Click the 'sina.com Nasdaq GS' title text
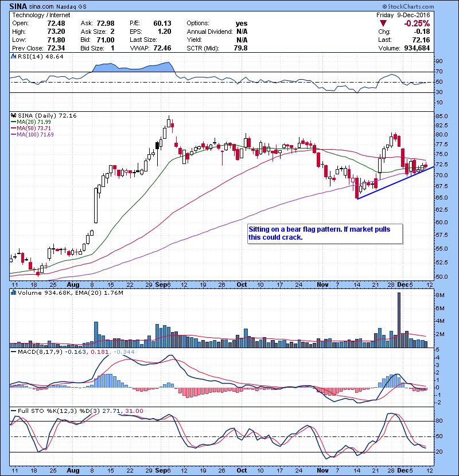The width and height of the screenshot is (459, 476). tap(58, 6)
